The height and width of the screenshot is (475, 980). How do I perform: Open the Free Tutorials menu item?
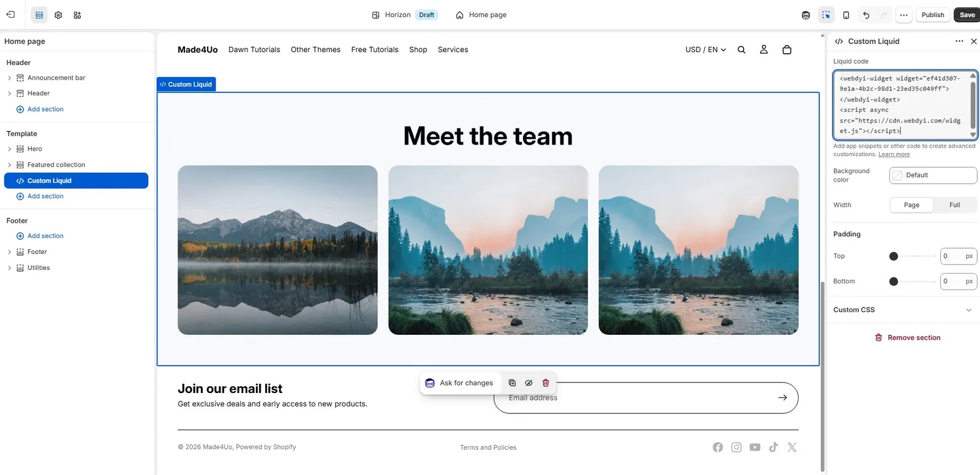375,50
